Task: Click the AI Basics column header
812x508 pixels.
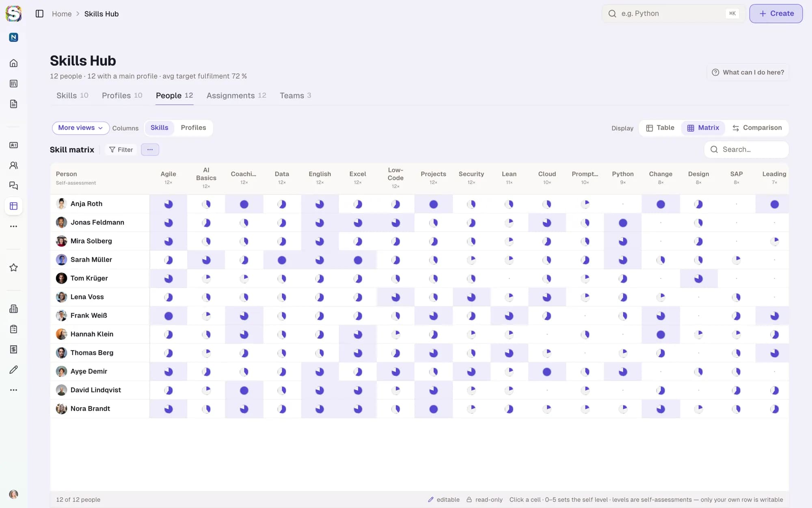Action: [206, 178]
